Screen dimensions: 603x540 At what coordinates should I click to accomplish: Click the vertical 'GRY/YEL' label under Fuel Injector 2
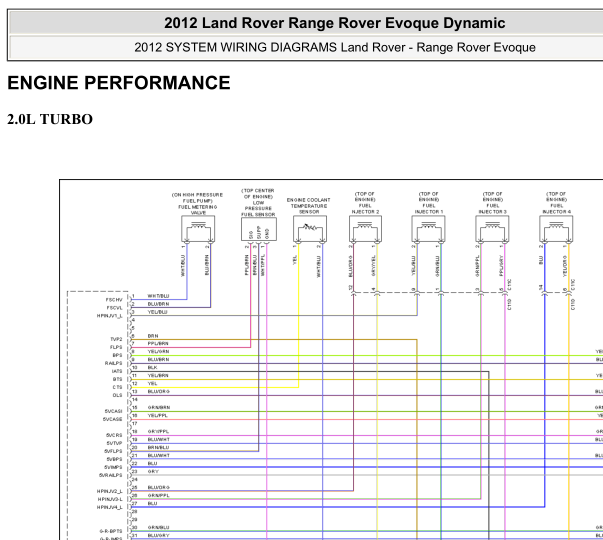coord(373,265)
